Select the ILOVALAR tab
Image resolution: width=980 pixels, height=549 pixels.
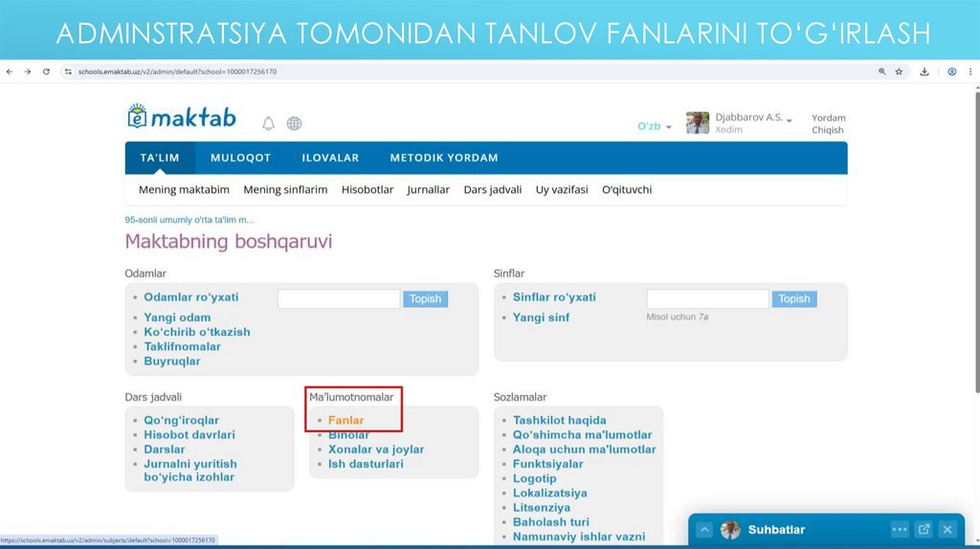coord(330,158)
